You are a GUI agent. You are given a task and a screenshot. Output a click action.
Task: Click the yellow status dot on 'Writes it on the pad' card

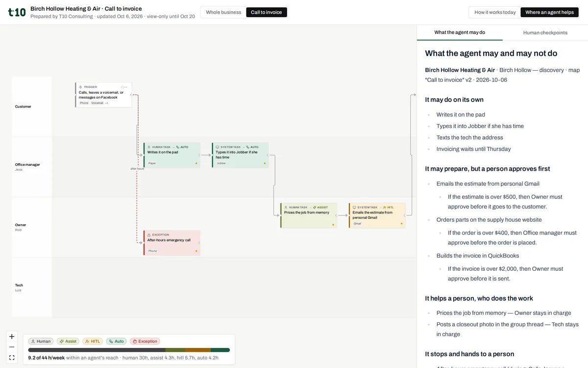(196, 163)
